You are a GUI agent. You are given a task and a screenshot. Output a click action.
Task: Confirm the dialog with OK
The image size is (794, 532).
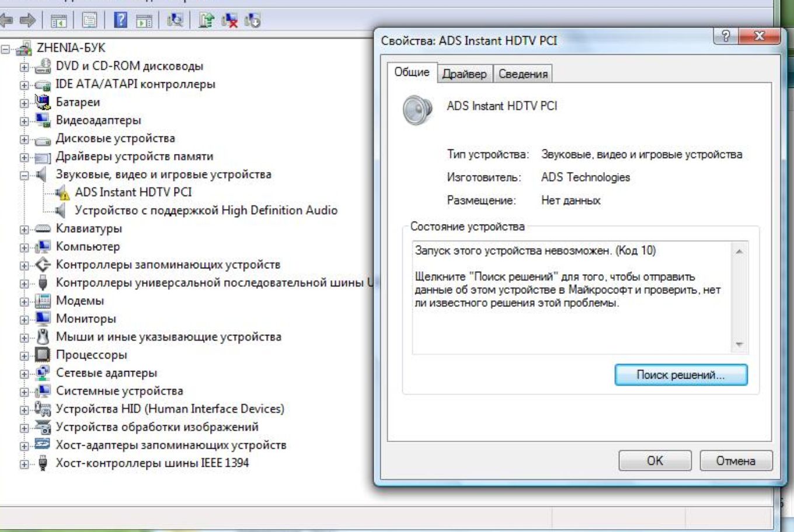655,461
